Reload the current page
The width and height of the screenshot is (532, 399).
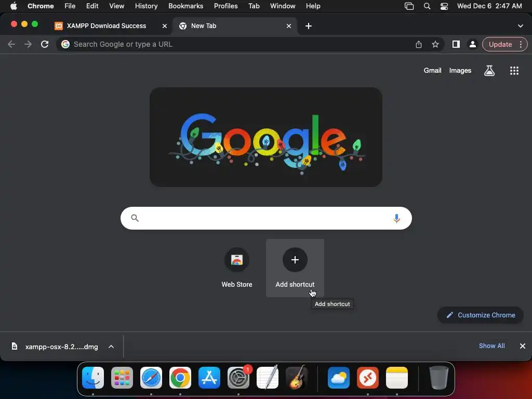[45, 44]
